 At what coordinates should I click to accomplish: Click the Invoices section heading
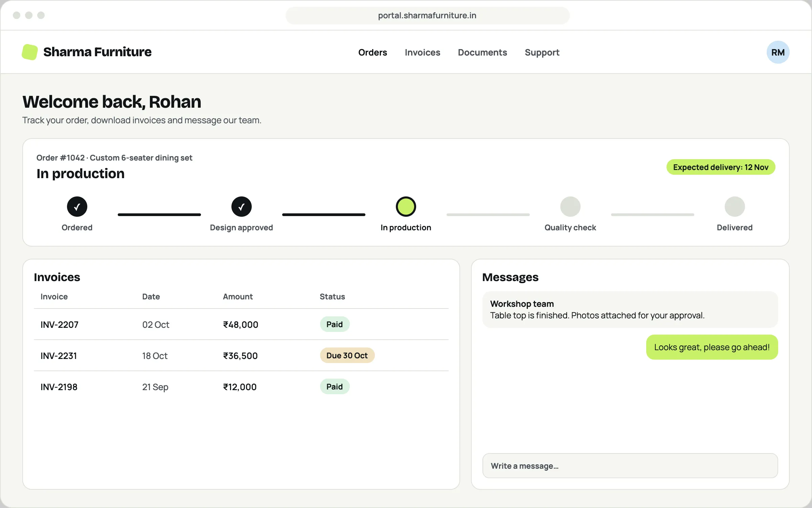(x=57, y=277)
